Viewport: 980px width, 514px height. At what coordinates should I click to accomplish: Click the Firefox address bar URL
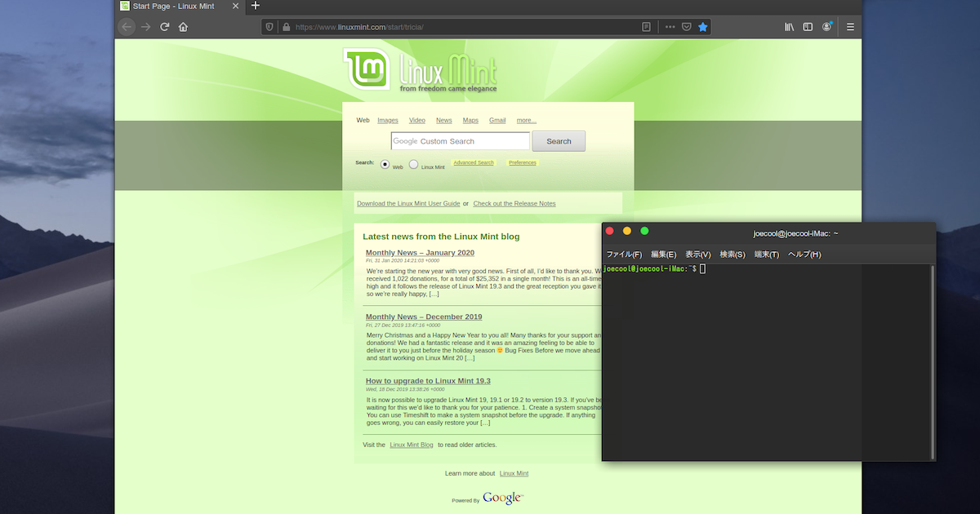359,27
